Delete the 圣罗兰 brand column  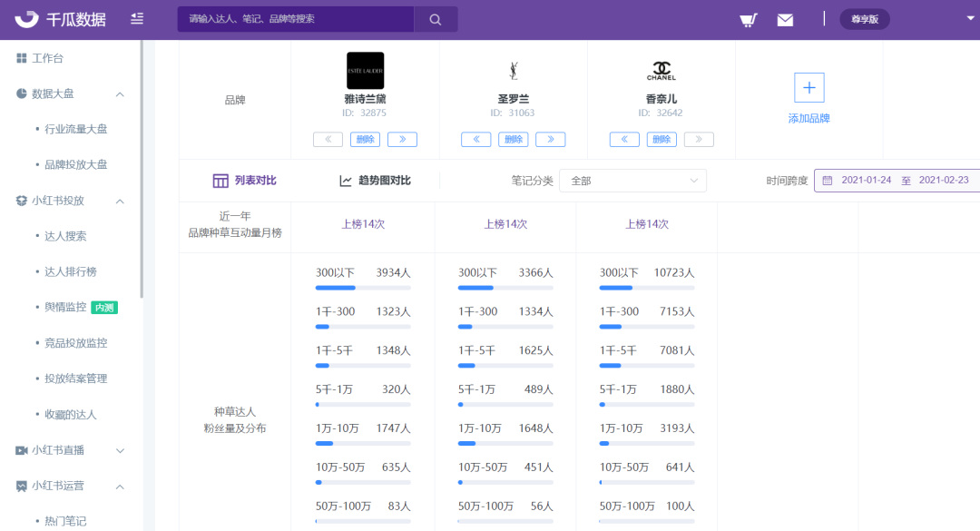513,140
